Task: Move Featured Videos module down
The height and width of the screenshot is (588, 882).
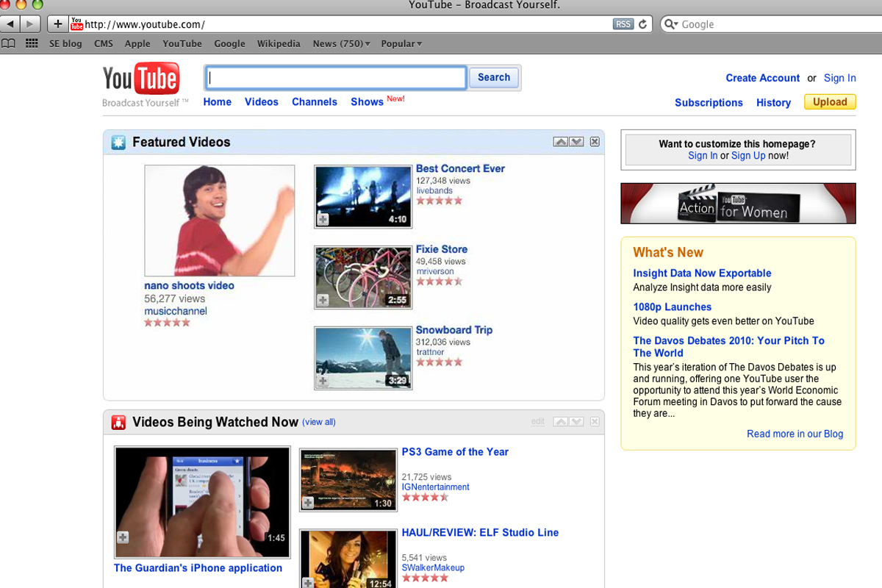Action: (x=576, y=142)
